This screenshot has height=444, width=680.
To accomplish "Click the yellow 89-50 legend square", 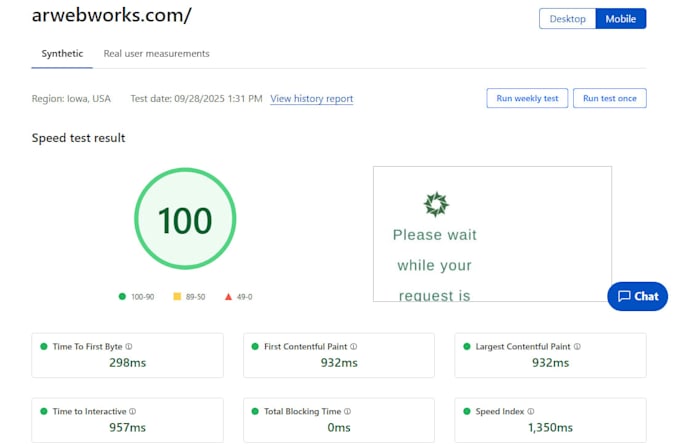I will pos(177,297).
